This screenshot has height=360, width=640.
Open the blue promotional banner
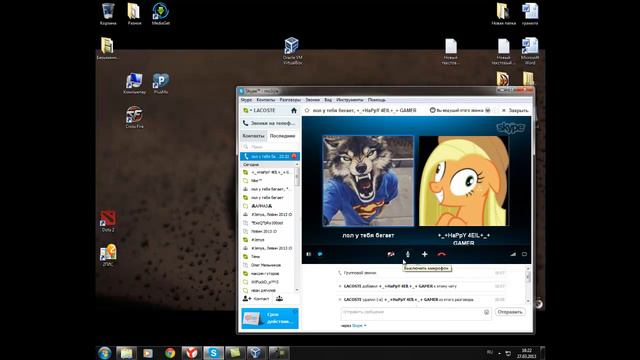270,318
